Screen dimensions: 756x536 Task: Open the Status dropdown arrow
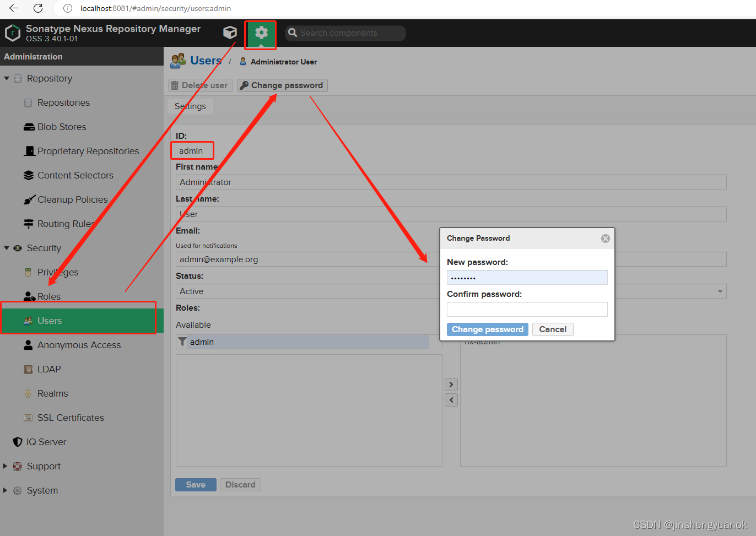(x=720, y=291)
